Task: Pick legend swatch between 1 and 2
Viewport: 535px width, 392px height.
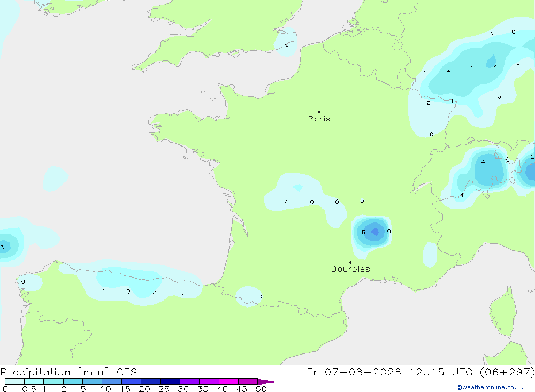Action: tap(53, 381)
